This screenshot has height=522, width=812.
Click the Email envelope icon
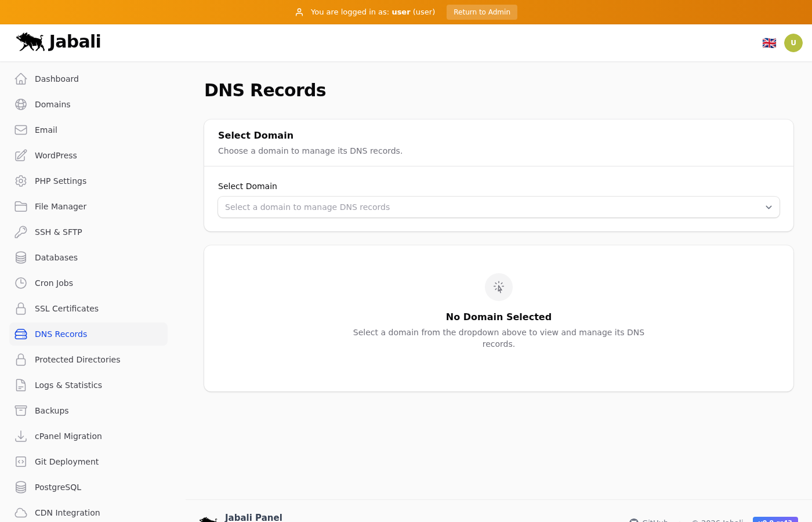(x=21, y=130)
